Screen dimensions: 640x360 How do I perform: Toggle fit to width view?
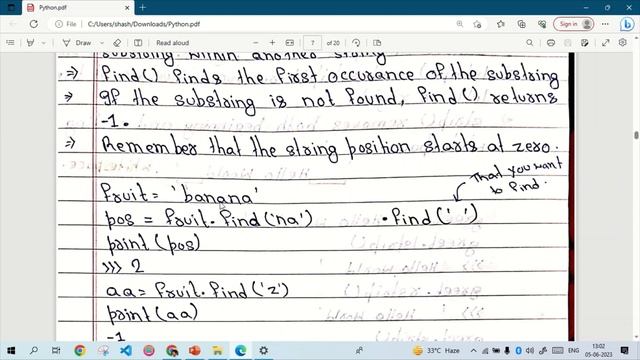(290, 42)
